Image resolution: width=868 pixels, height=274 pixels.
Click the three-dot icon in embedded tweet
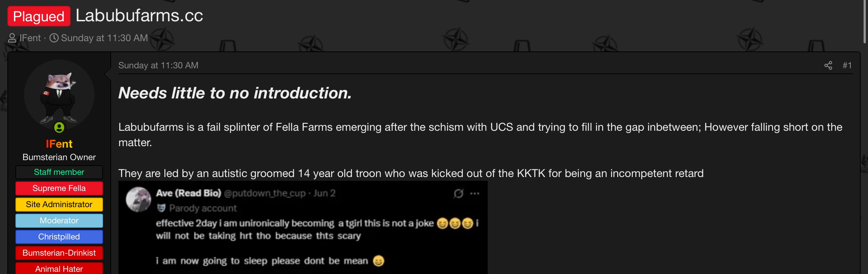474,194
